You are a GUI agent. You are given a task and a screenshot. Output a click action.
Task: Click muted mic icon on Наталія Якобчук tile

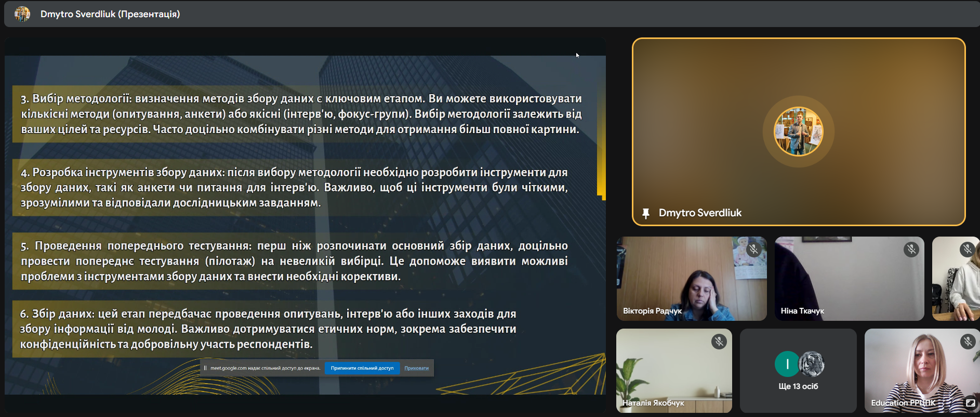coord(719,342)
